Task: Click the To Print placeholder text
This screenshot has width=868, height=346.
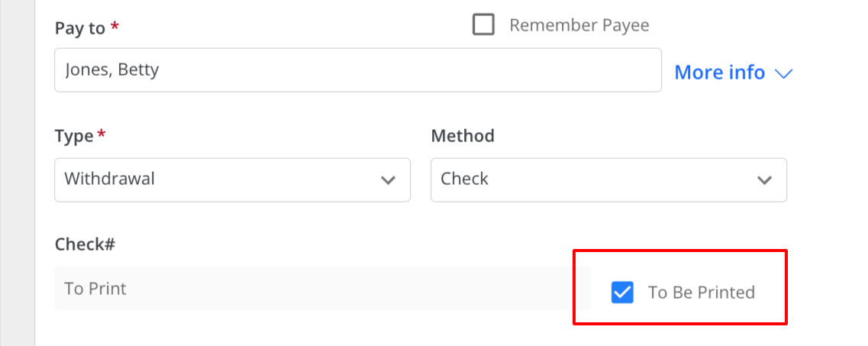Action: (95, 289)
